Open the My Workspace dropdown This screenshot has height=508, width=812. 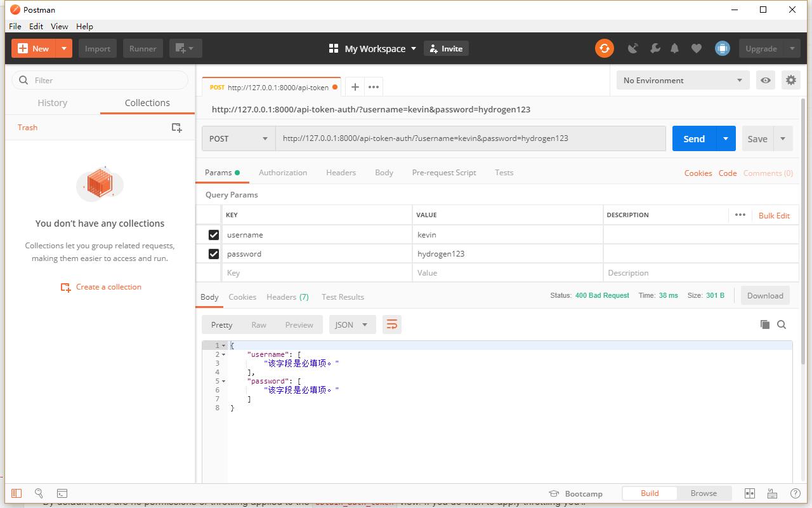(372, 48)
